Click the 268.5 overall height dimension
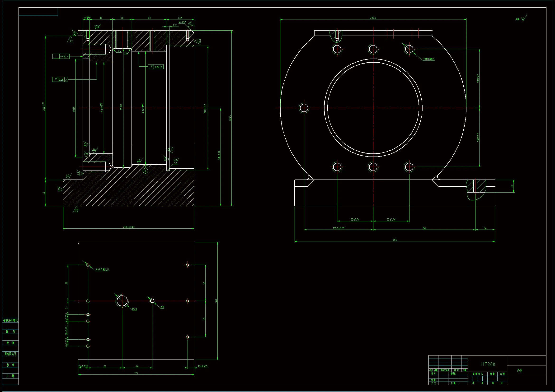555x392 pixels. (230, 118)
